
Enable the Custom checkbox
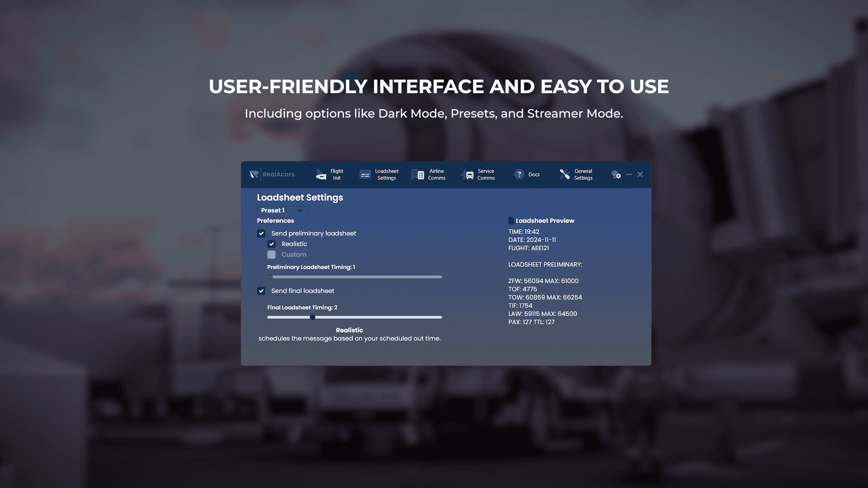tap(272, 255)
